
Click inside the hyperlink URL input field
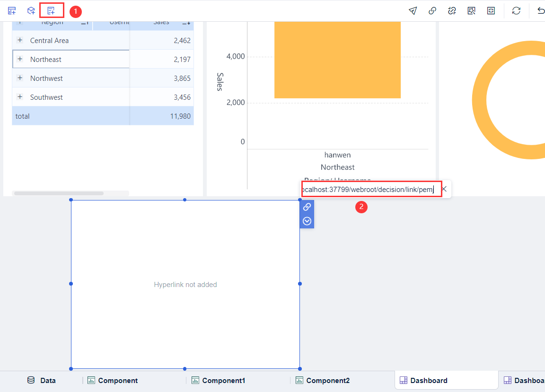click(x=369, y=189)
